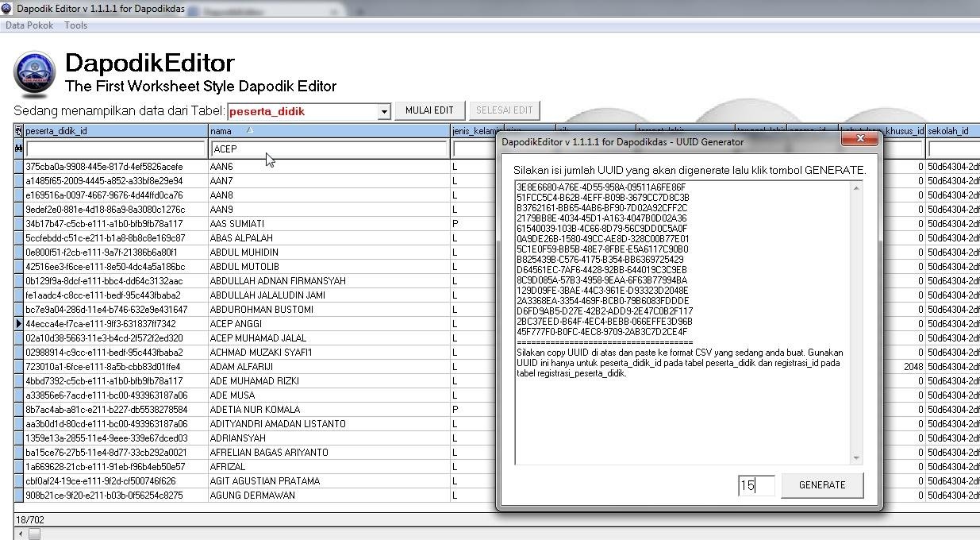This screenshot has width=980, height=540.
Task: Select the AFRELIAN BAGAS ARIYANTO cell
Action: pos(329,453)
